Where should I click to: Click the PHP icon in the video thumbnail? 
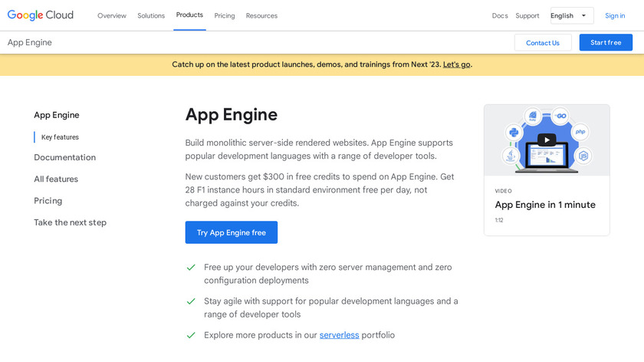click(x=580, y=132)
